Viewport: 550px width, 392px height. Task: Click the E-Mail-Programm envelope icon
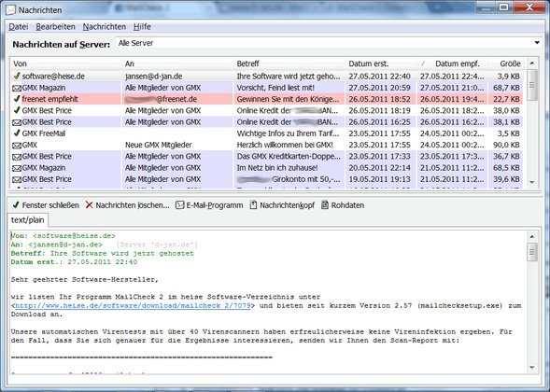(179, 204)
